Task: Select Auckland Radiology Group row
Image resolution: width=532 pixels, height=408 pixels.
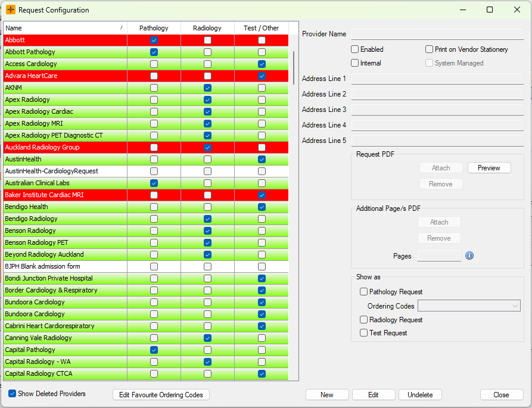Action: click(x=146, y=147)
